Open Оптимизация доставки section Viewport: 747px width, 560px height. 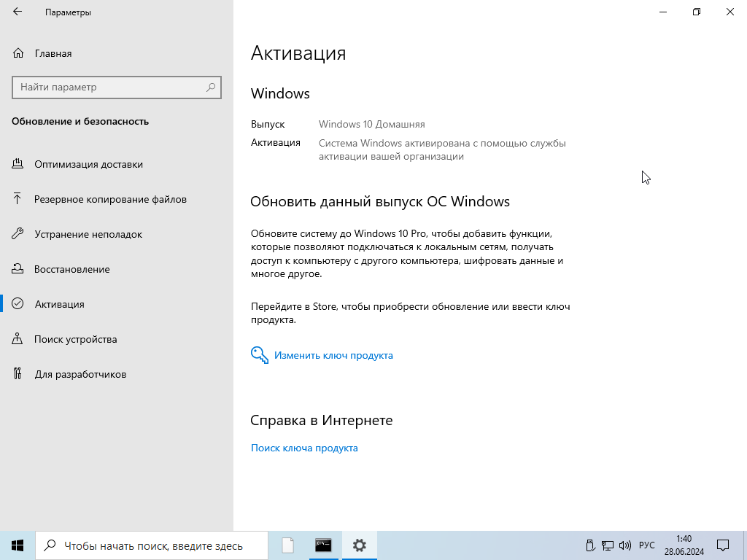[88, 164]
